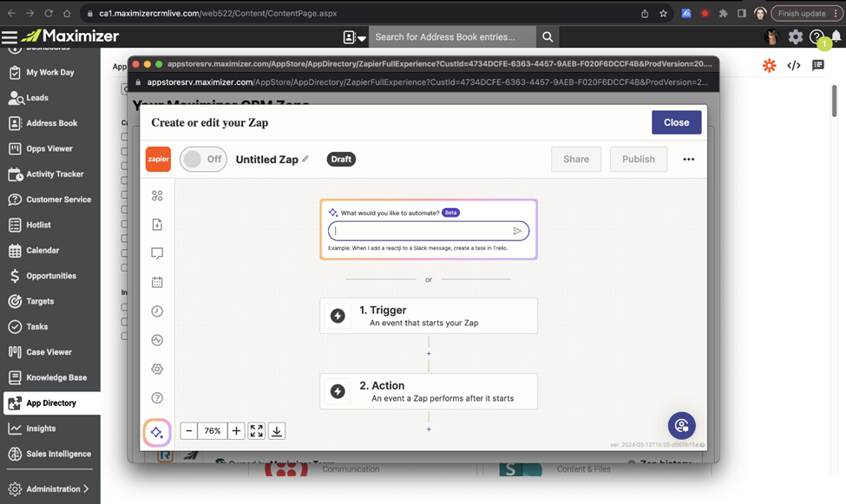The image size is (846, 504).
Task: Open the three-dot more options menu in Zap editor
Action: pos(688,160)
